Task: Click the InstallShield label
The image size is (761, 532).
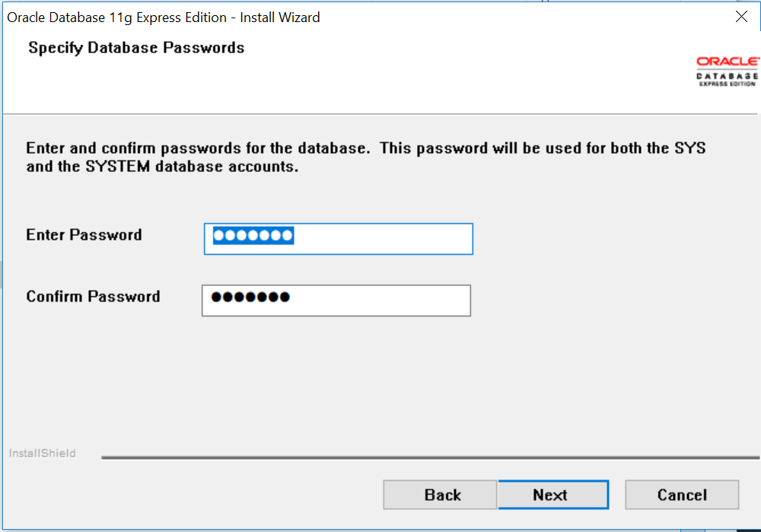Action: coord(42,454)
